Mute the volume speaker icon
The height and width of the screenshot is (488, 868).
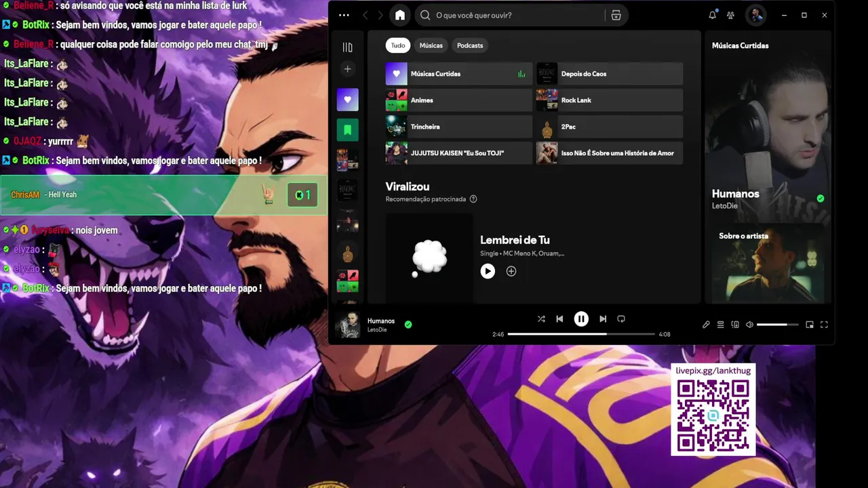tap(749, 325)
